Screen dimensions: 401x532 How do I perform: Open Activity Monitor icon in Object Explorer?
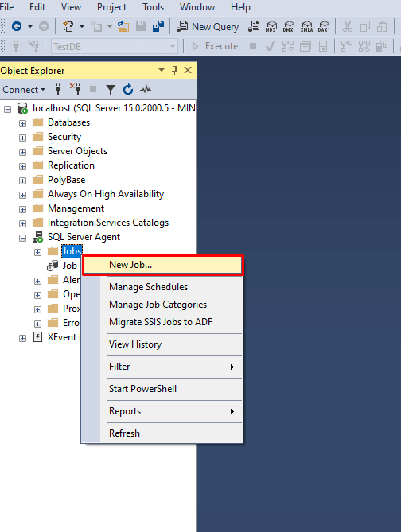click(146, 90)
